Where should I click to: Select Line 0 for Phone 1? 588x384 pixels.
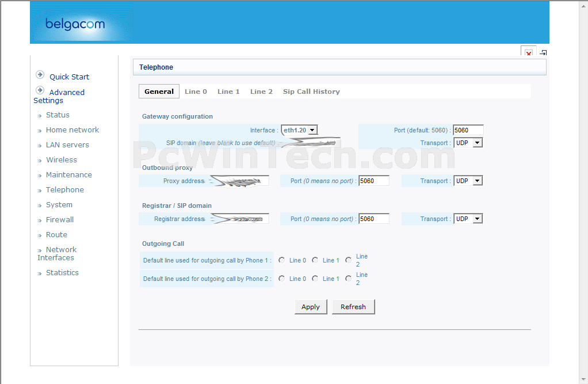[281, 260]
